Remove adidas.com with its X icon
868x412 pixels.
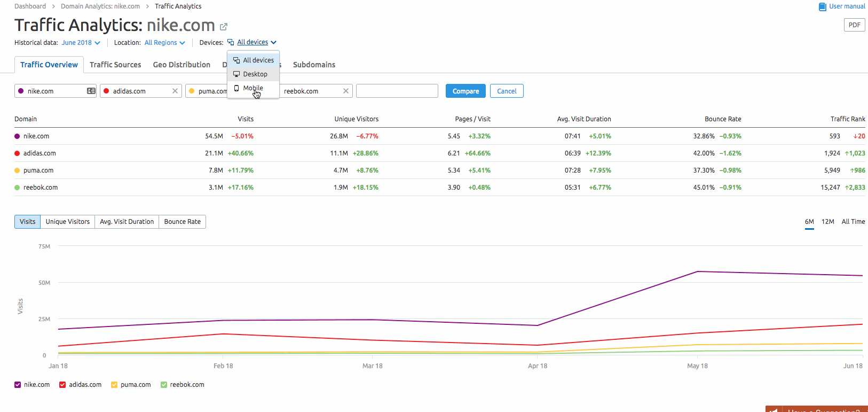pos(175,91)
